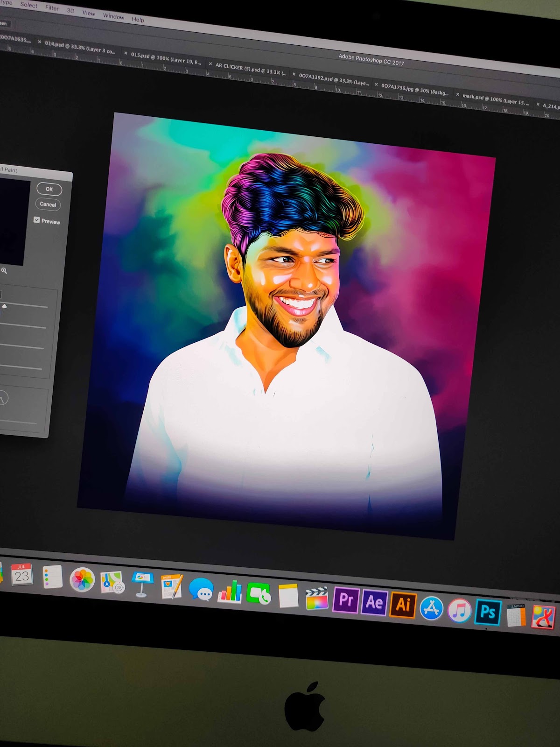Open Adobe Illustrator in the dock
The height and width of the screenshot is (747, 560).
tap(403, 605)
